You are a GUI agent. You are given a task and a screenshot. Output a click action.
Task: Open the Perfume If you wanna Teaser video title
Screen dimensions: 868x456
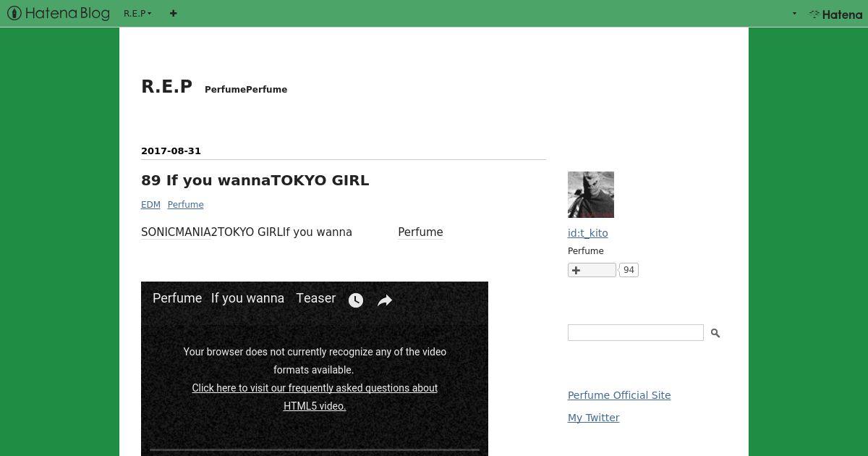click(x=244, y=298)
